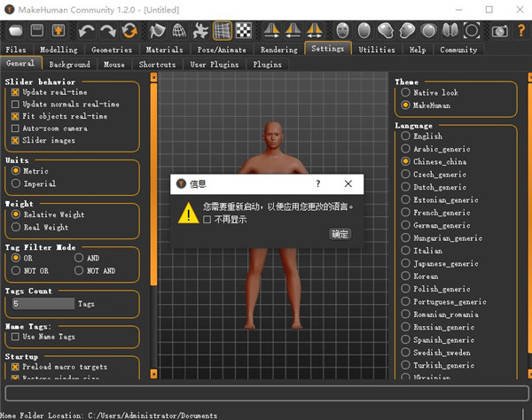Open the Modelling tab
This screenshot has height=420, width=532.
click(59, 50)
